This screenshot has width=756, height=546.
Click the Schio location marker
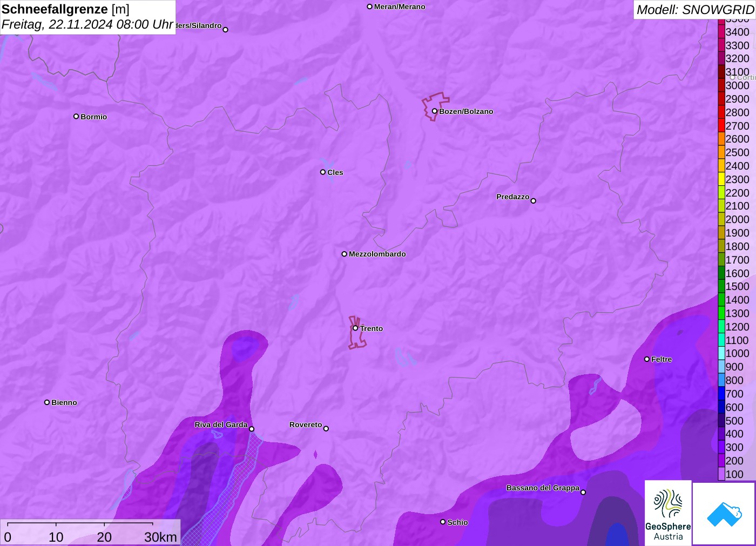(443, 522)
